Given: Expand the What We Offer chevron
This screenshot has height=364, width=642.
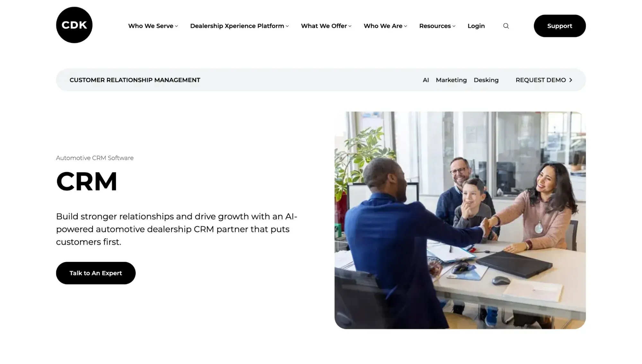Looking at the screenshot, I should tap(350, 26).
